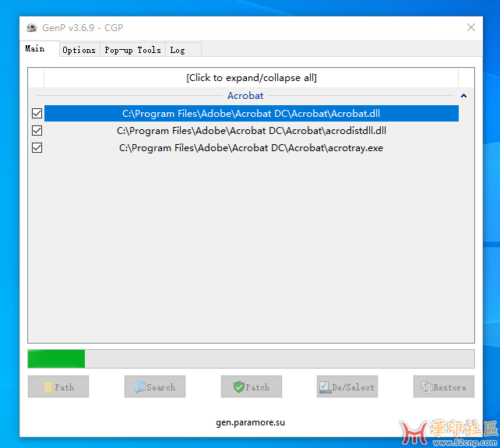Uncheck the Acrobat.dll checkbox
Screen dimensions: 500x448
click(37, 113)
